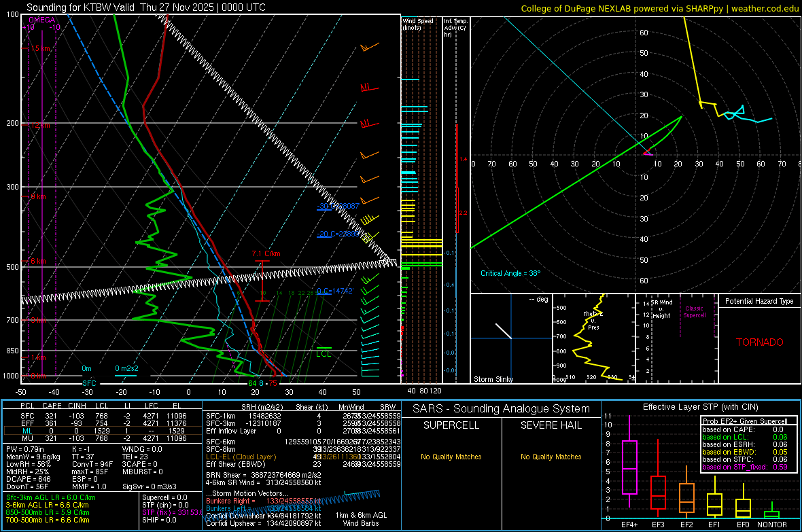Click the 'Theta-E v. Pres' inset label
The height and width of the screenshot is (532, 802).
coord(593,320)
